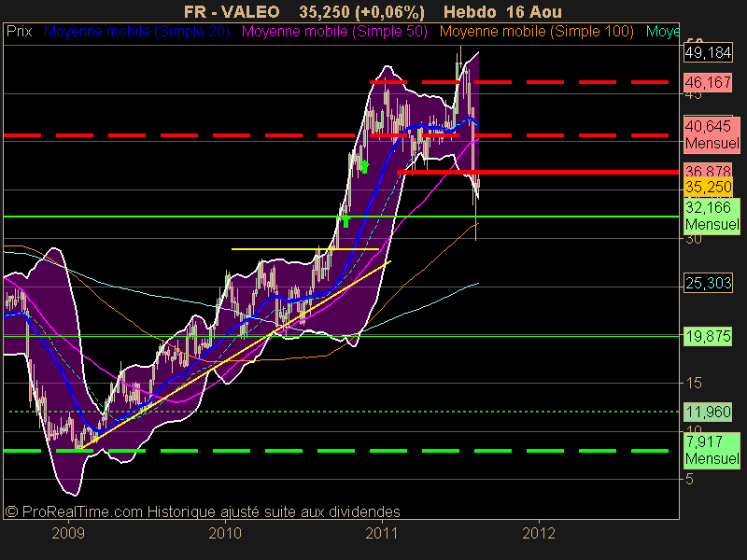Viewport: 747px width, 560px height.
Task: Click the cyan 25,303 moving average label
Action: coord(708,284)
